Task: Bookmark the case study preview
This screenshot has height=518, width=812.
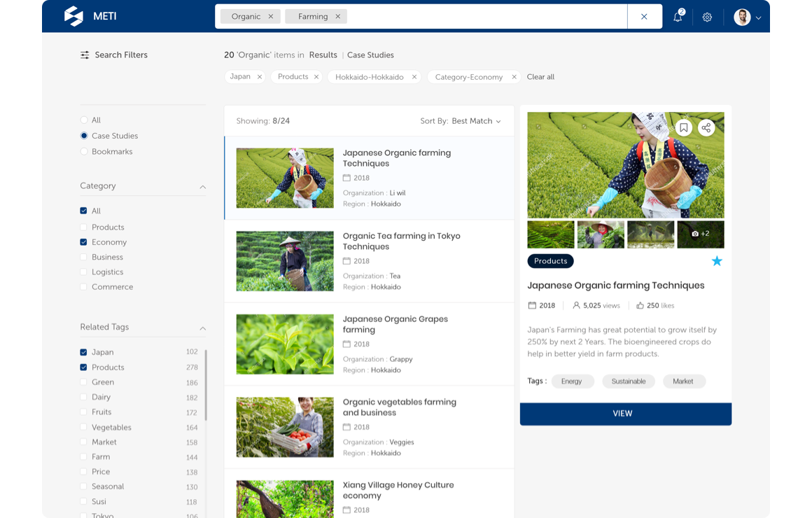Action: [684, 128]
